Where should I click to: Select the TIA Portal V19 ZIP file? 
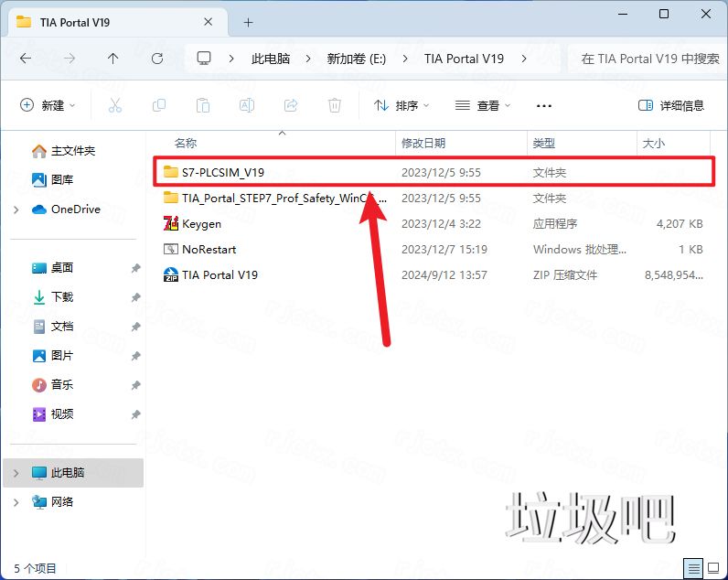434,275
